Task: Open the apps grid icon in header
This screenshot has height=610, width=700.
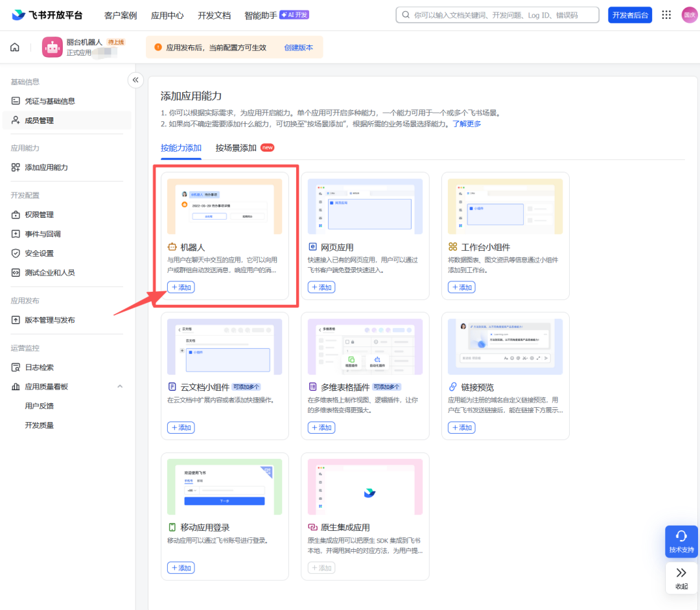Action: pyautogui.click(x=666, y=15)
